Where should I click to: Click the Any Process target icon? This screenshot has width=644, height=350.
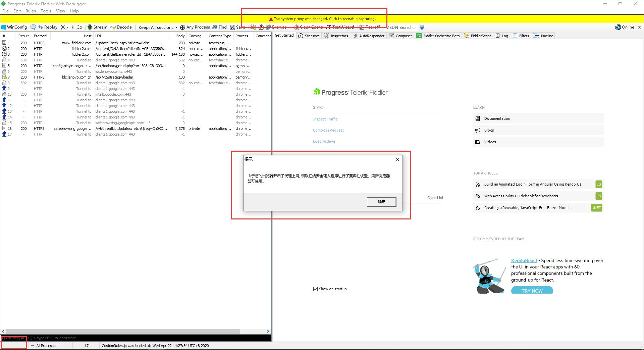[182, 27]
